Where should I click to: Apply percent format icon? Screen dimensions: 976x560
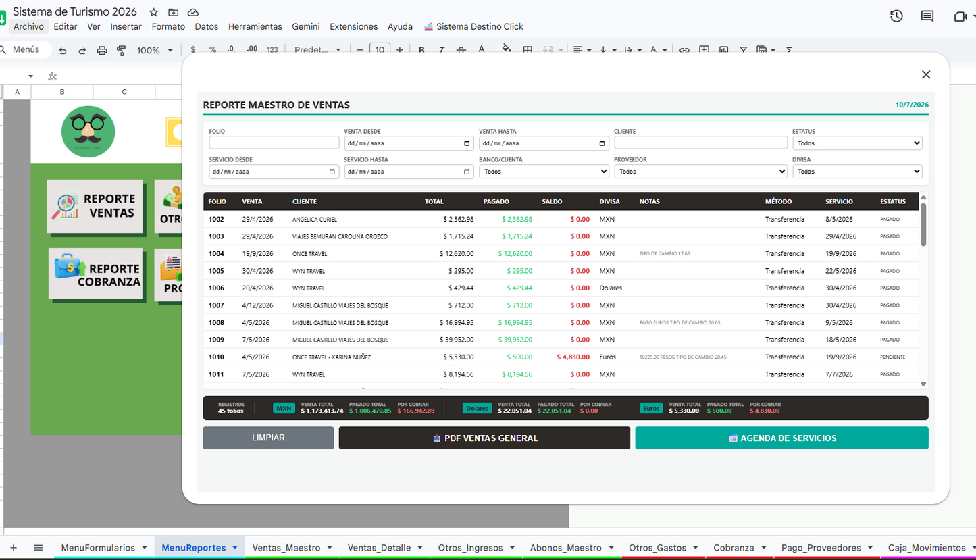(213, 49)
